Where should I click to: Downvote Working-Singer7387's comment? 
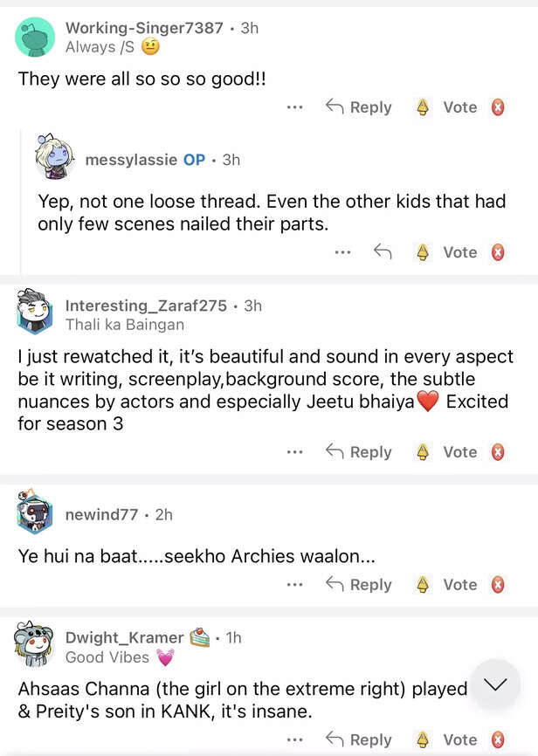pos(498,107)
